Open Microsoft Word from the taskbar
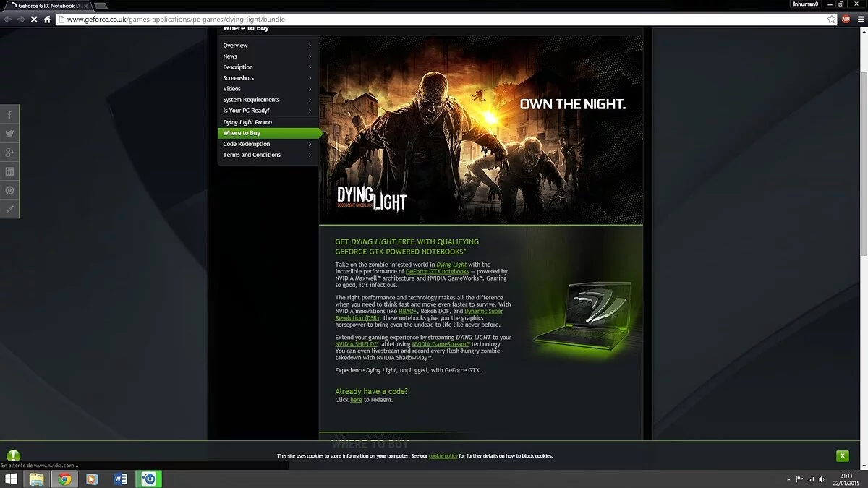Image resolution: width=868 pixels, height=488 pixels. pos(121,479)
